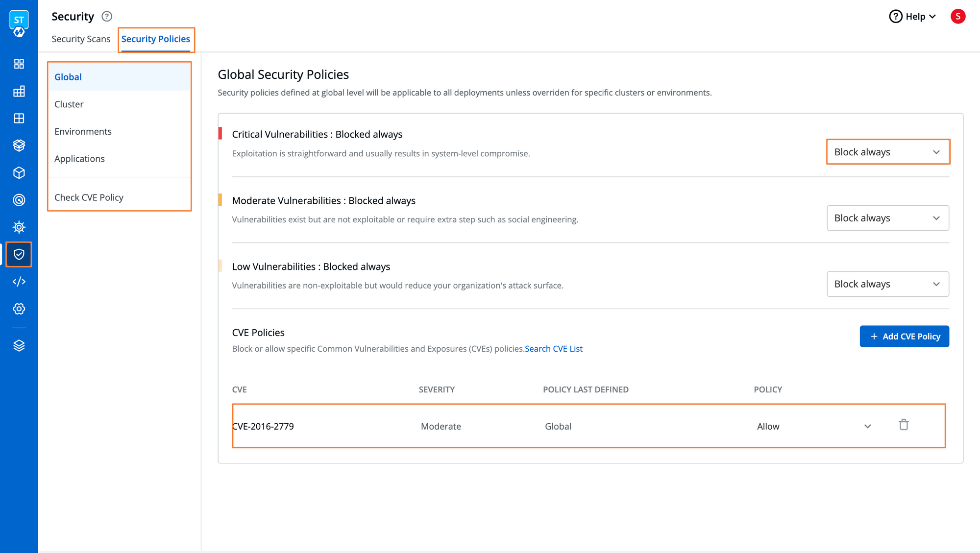Image resolution: width=980 pixels, height=553 pixels.
Task: Click the Security shield icon in sidebar
Action: (19, 254)
